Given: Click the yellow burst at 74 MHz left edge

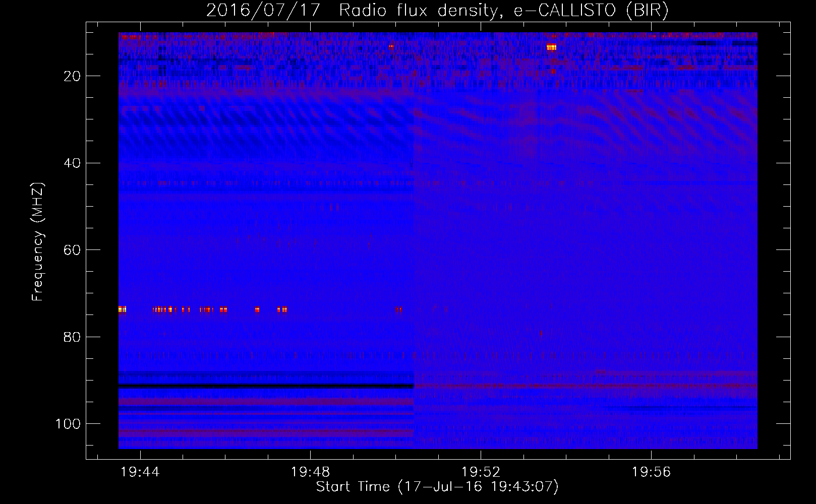Looking at the screenshot, I should click(122, 309).
